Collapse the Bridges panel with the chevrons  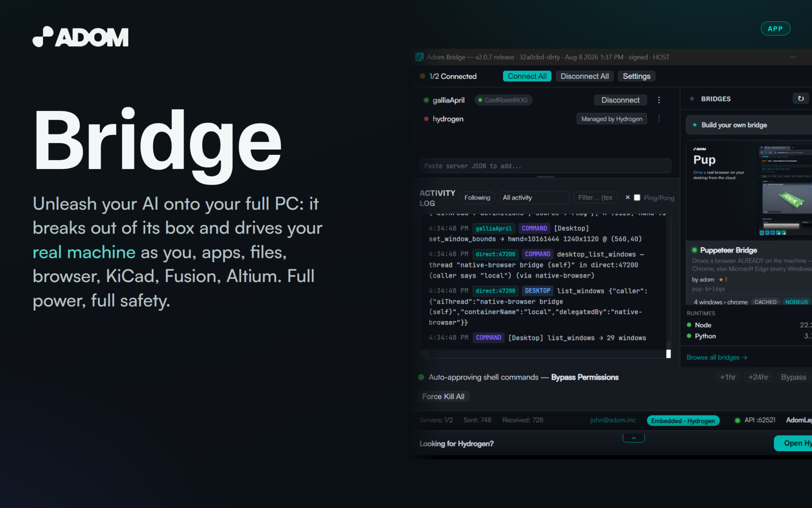tap(692, 99)
